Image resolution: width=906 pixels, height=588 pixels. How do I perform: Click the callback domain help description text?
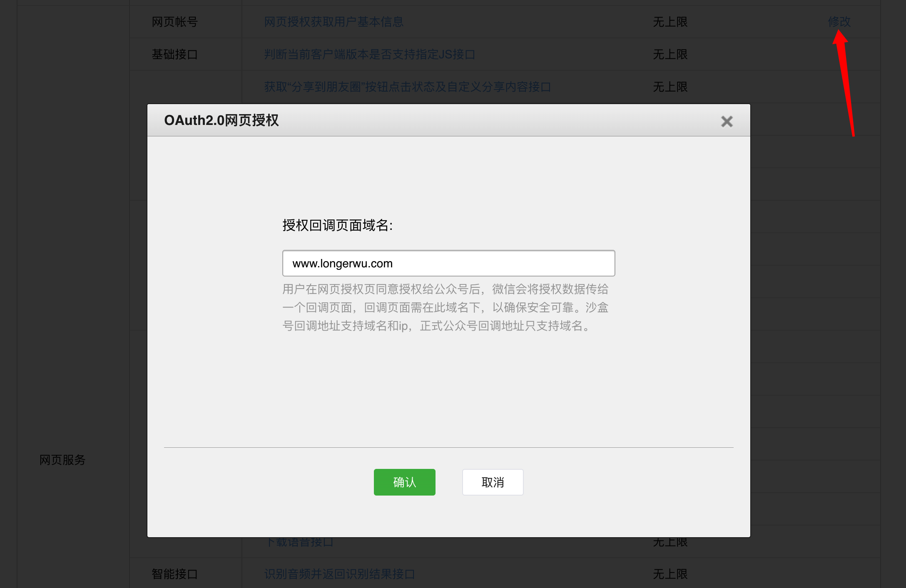coord(445,307)
